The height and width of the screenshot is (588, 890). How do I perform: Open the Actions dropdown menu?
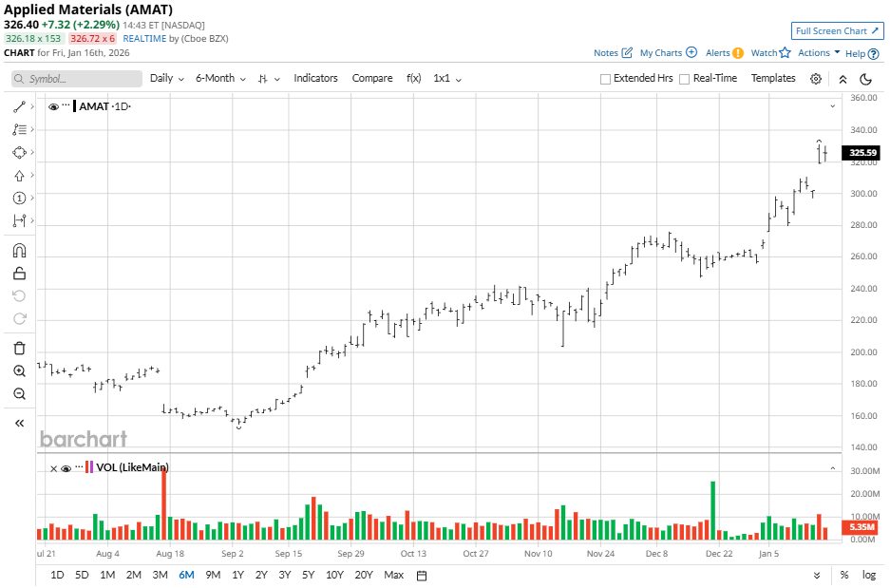click(819, 53)
